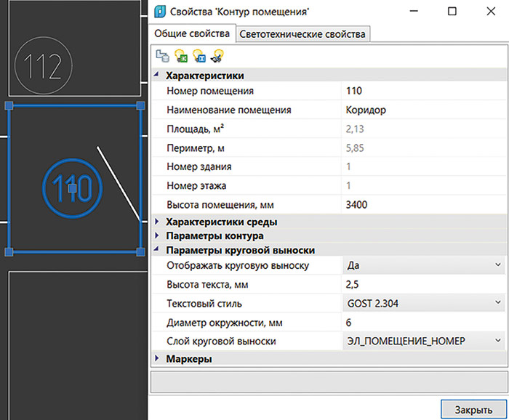Click the bottom-right blue grip of selected contour

(140, 251)
